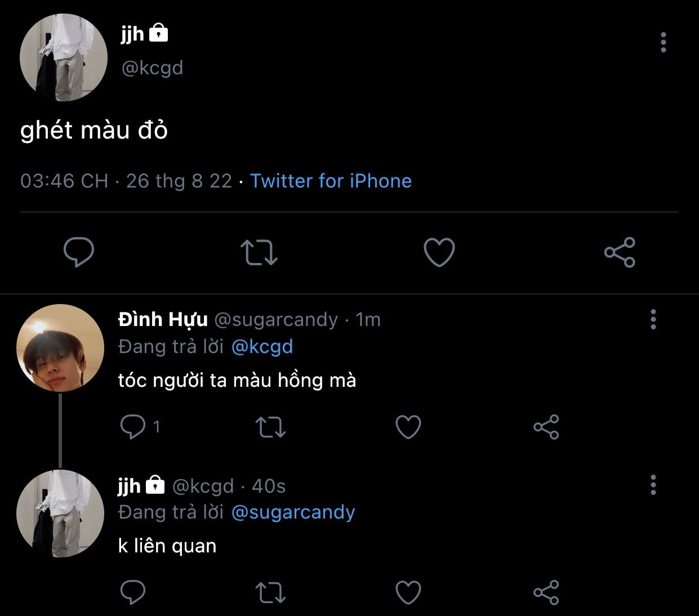The width and height of the screenshot is (699, 616).
Task: View Đình Hựu's profile picture
Action: coord(60,348)
